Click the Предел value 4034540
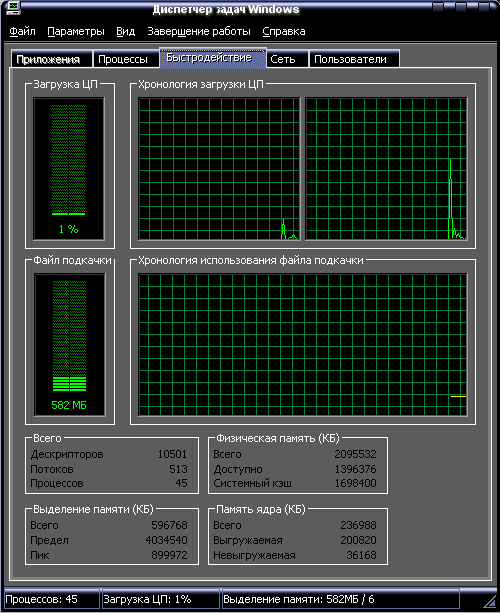The width and height of the screenshot is (500, 613). [x=167, y=540]
